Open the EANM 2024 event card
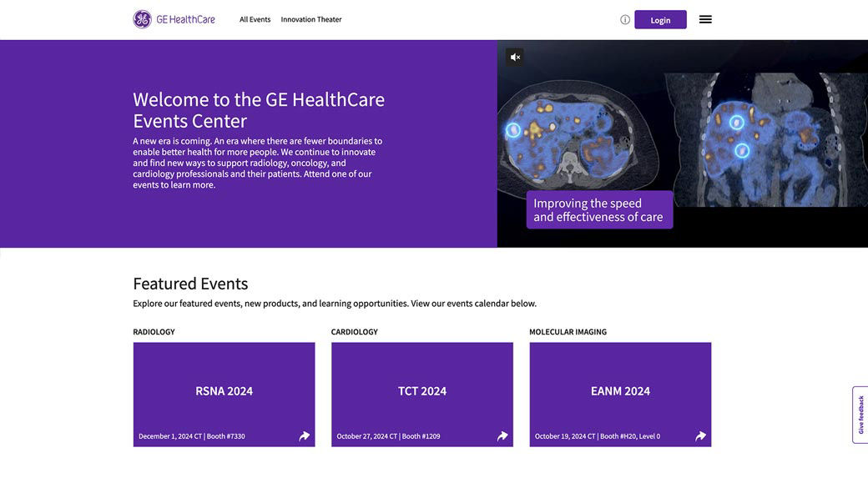The width and height of the screenshot is (868, 488). (621, 395)
